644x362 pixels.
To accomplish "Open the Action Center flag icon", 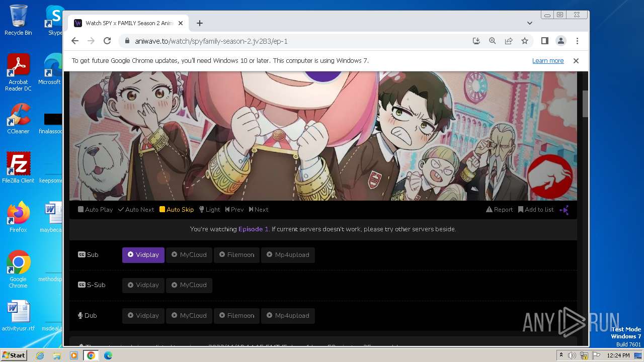I will click(x=596, y=355).
